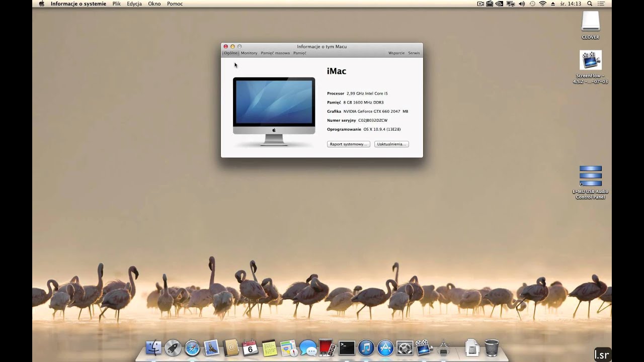
Task: Click Raport systemowy button
Action: point(349,144)
